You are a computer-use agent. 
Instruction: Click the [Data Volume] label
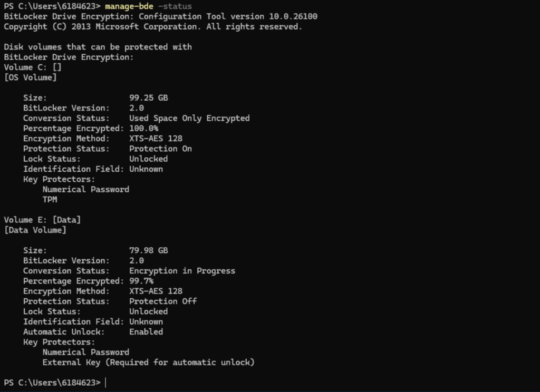point(35,230)
